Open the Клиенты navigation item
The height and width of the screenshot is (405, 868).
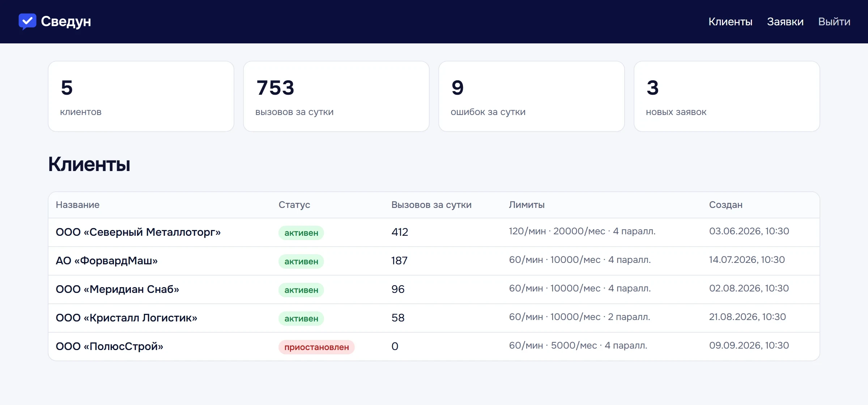(x=730, y=22)
